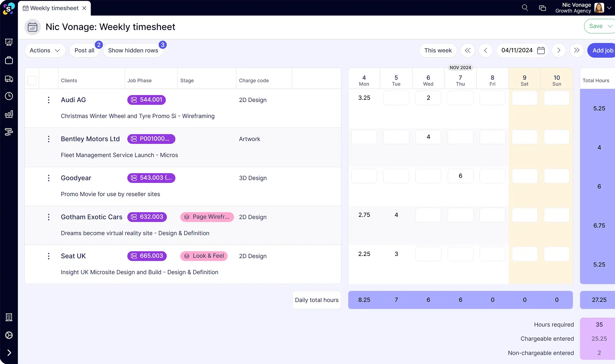This screenshot has width=615, height=364.
Task: Click the 665.003 job phase tag
Action: click(x=147, y=256)
